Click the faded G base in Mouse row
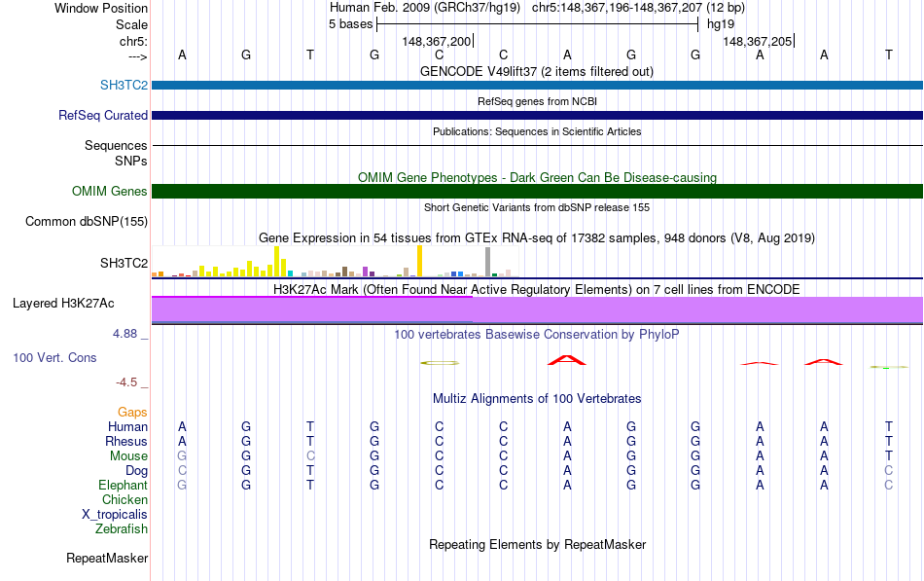The width and height of the screenshot is (924, 581). (x=182, y=456)
